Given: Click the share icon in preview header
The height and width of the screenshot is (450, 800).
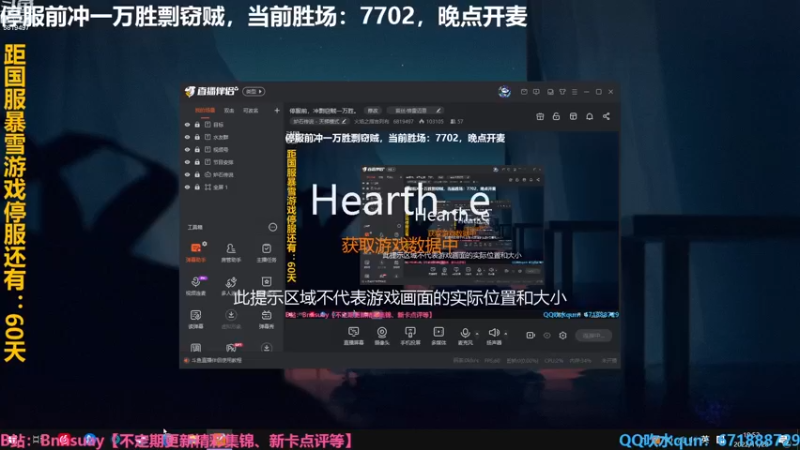Looking at the screenshot, I should 606,116.
